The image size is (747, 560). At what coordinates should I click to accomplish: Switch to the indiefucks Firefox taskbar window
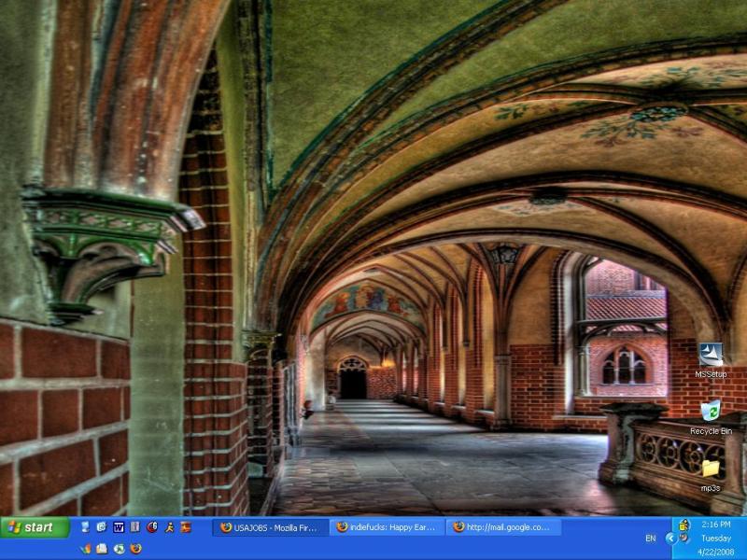[387, 527]
